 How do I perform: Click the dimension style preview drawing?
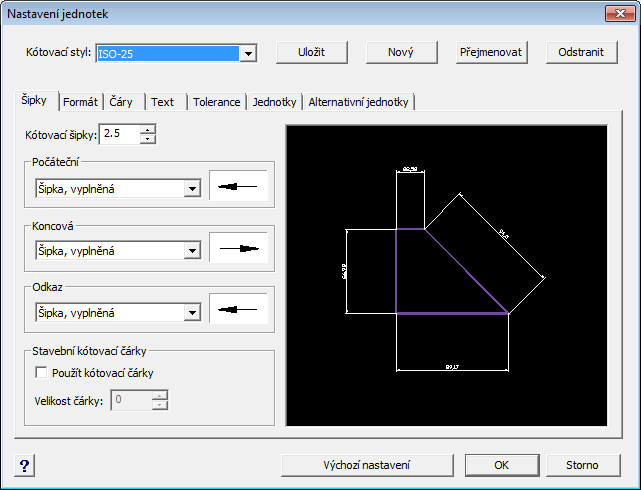coord(446,276)
